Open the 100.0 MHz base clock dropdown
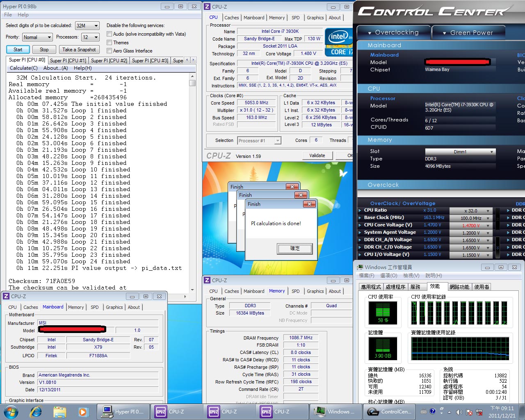 [x=470, y=218]
